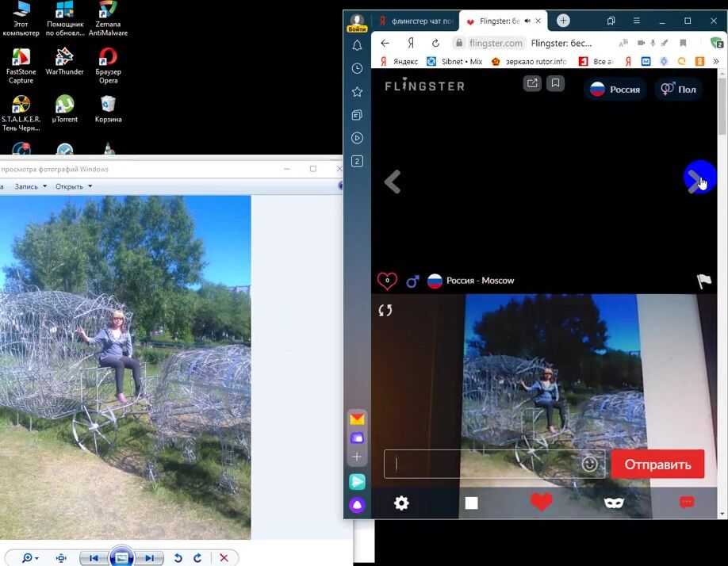The width and height of the screenshot is (728, 566).
Task: Report user with the white flag icon
Action: pyautogui.click(x=703, y=281)
